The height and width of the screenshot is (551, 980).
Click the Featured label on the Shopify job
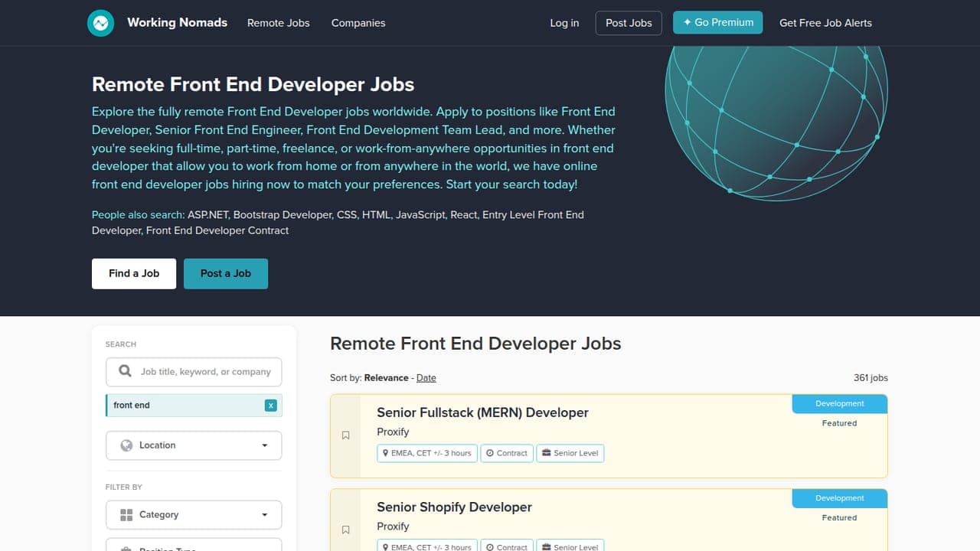coord(840,518)
